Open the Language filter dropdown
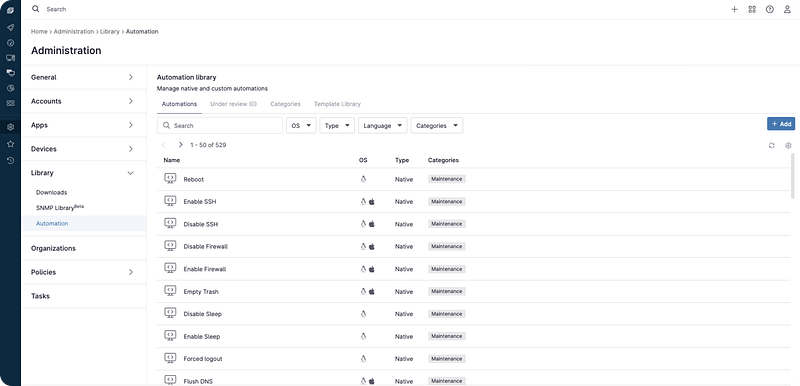 383,125
